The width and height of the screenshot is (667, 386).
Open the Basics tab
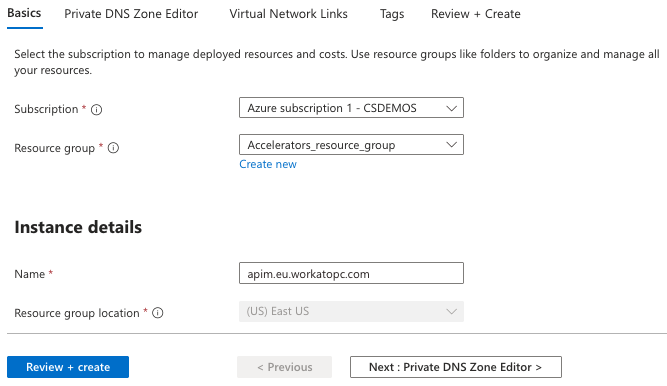coord(24,14)
